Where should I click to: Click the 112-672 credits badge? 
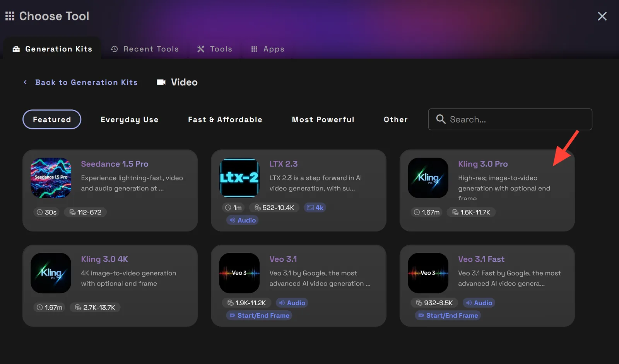85,212
